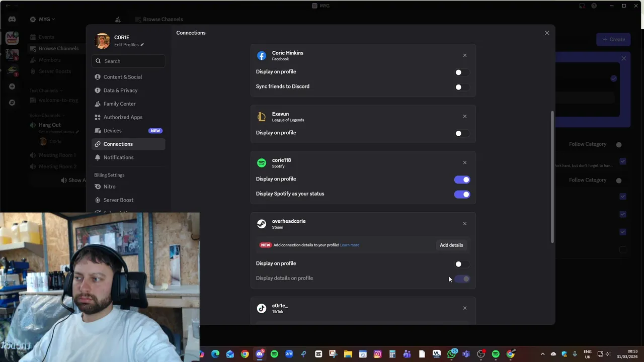
Task: Open WhatsApp from the taskbar
Action: pos(451,354)
